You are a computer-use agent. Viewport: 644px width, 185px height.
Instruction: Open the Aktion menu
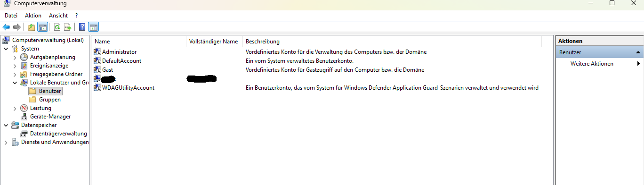tap(33, 16)
